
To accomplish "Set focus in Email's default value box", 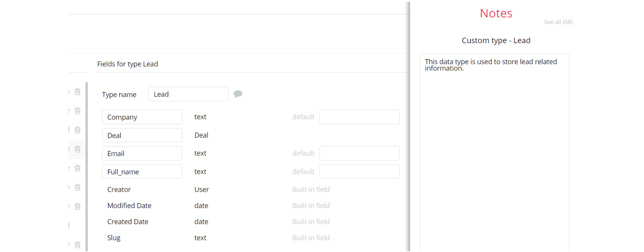I will tap(359, 153).
